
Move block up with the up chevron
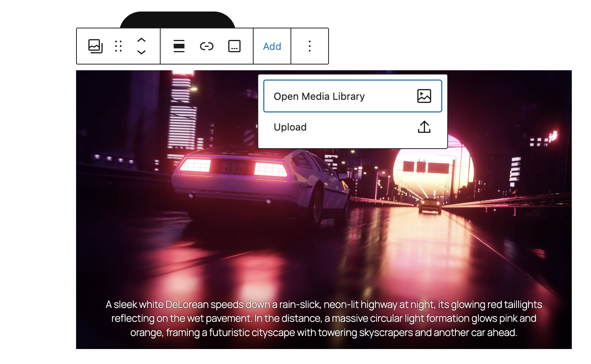[x=141, y=40]
